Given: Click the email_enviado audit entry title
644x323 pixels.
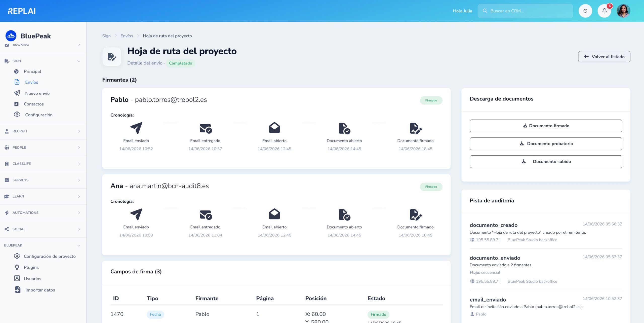Looking at the screenshot, I should tap(488, 300).
